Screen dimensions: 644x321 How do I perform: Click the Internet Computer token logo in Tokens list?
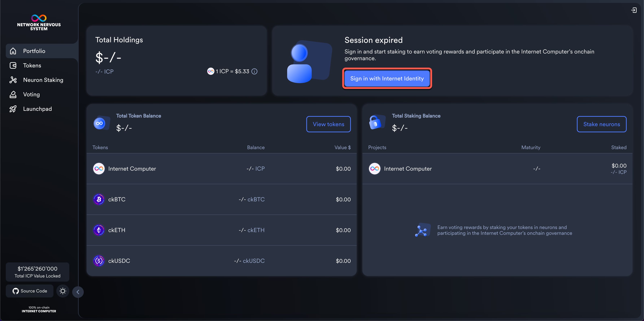99,168
